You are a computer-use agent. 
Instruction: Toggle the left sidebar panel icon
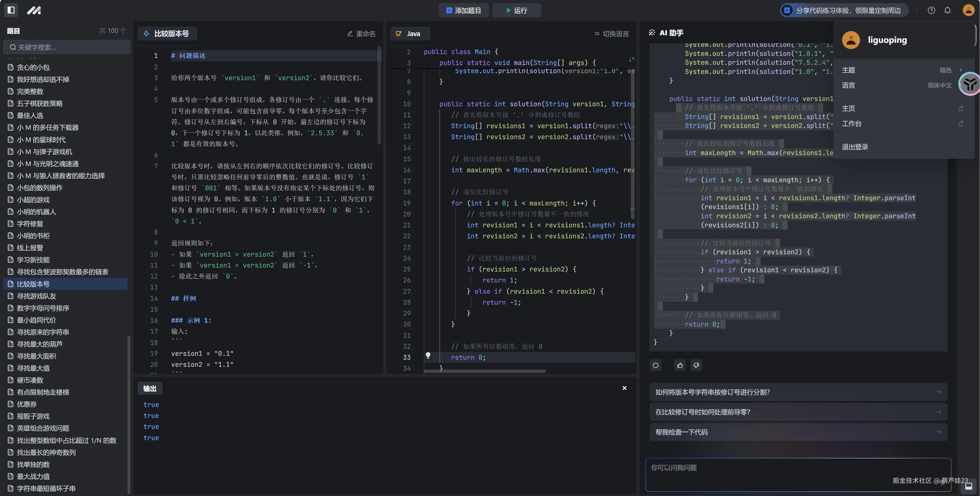point(11,10)
